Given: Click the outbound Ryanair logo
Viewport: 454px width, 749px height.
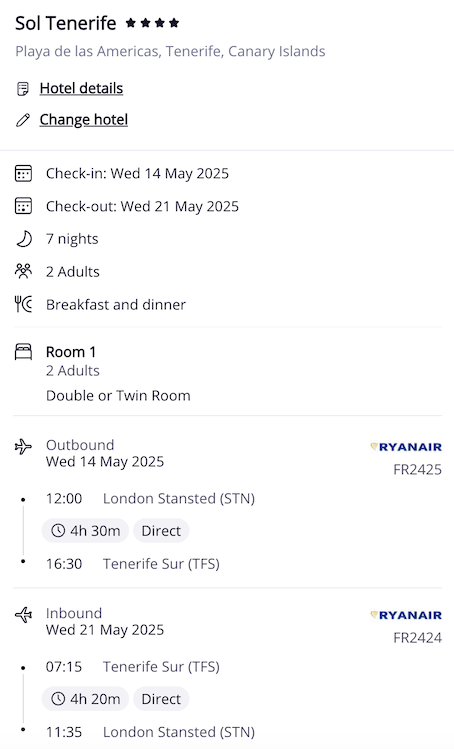Looking at the screenshot, I should click(x=406, y=447).
